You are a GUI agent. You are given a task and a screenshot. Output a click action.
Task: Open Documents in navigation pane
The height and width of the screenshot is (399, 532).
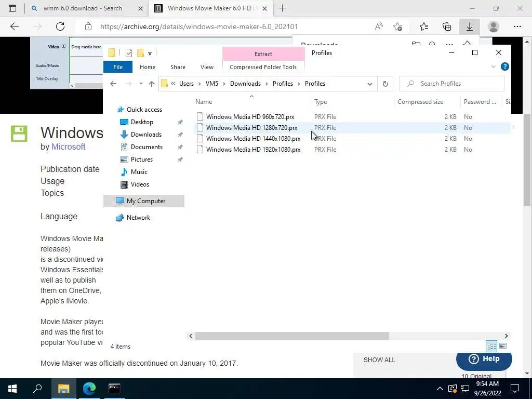pyautogui.click(x=147, y=147)
